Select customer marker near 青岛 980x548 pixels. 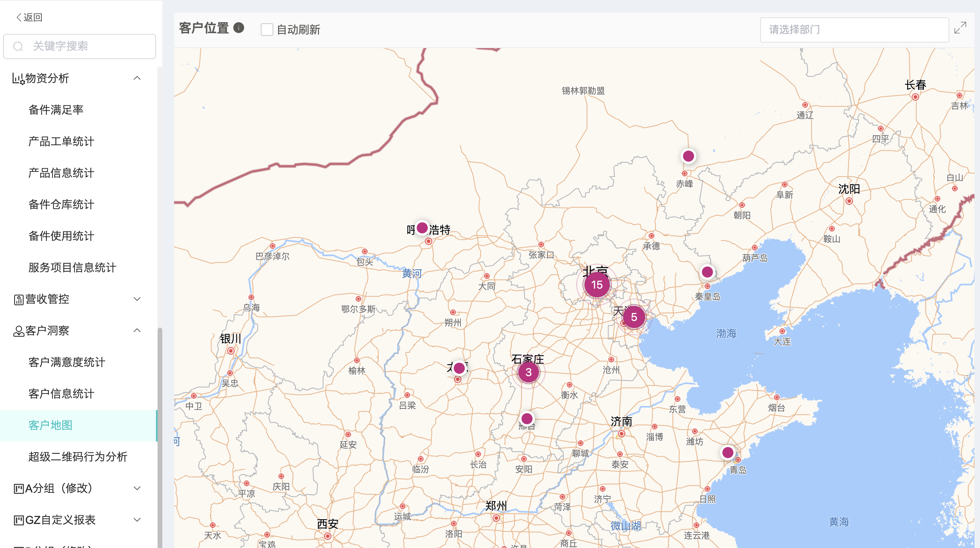click(x=728, y=452)
